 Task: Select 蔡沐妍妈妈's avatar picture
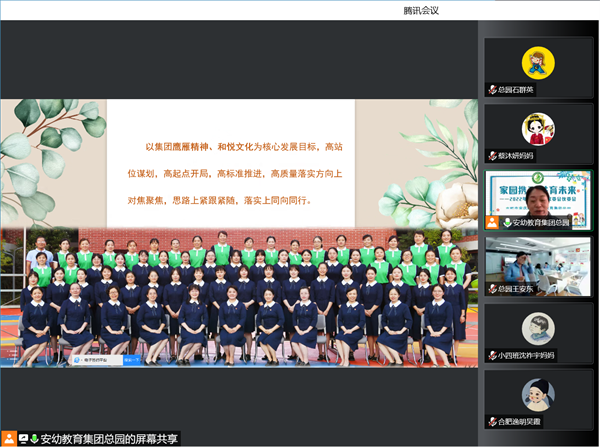(x=538, y=129)
